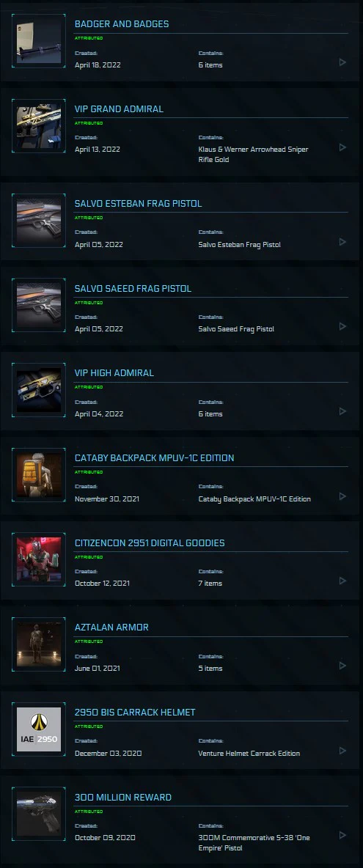Expand the Salvo Esteban Frag Pistol arrow
The image size is (363, 868).
pyautogui.click(x=342, y=242)
